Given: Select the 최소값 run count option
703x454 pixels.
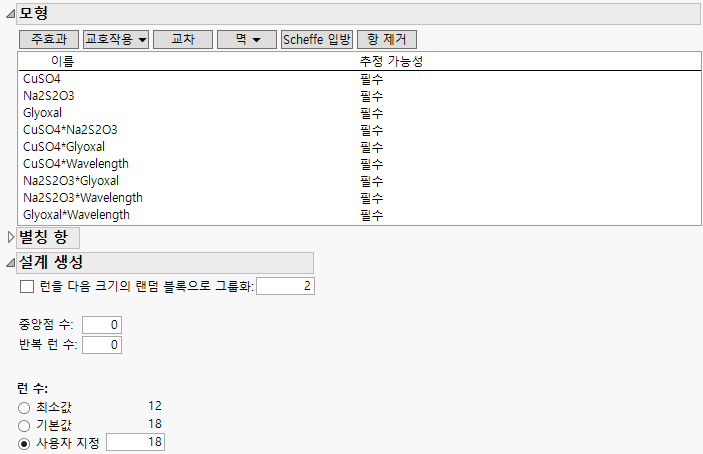Looking at the screenshot, I should (24, 408).
